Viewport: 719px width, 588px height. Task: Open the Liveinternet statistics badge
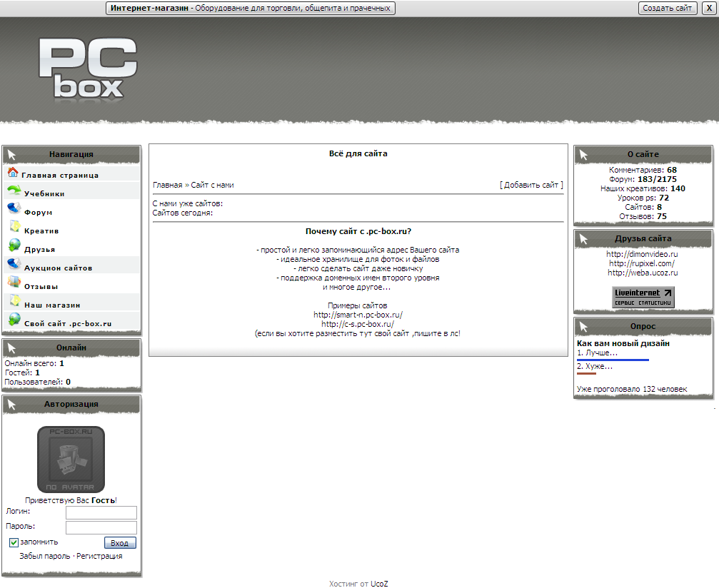(x=642, y=295)
